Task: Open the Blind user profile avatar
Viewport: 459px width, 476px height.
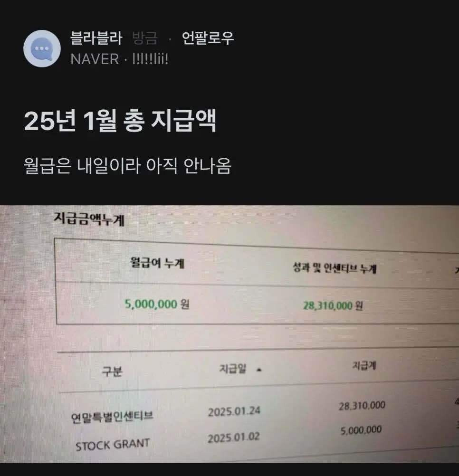Action: point(42,48)
